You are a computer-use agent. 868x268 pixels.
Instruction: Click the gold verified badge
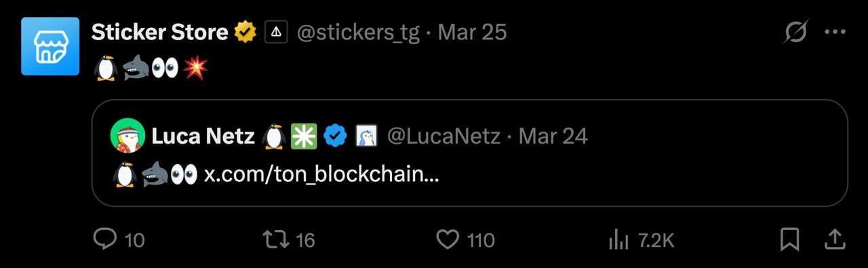click(245, 32)
